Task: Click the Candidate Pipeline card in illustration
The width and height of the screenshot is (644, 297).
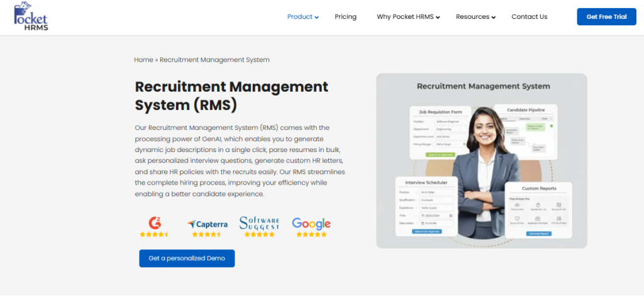Action: 526,132
